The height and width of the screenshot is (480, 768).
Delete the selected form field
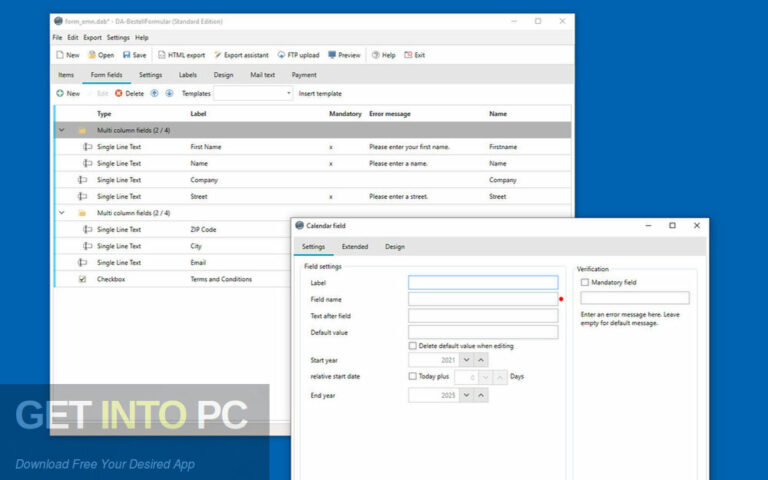(x=129, y=94)
